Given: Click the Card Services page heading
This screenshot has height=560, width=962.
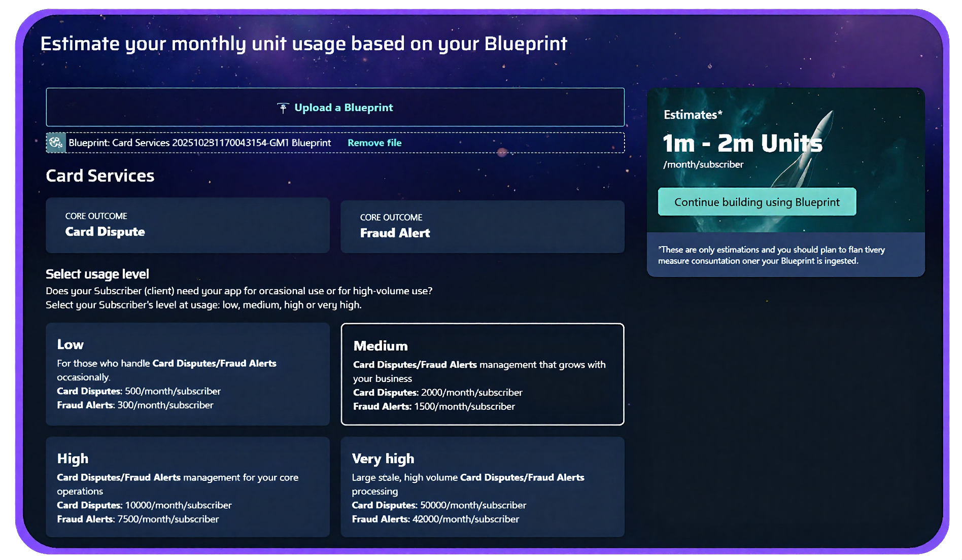Looking at the screenshot, I should tap(99, 176).
